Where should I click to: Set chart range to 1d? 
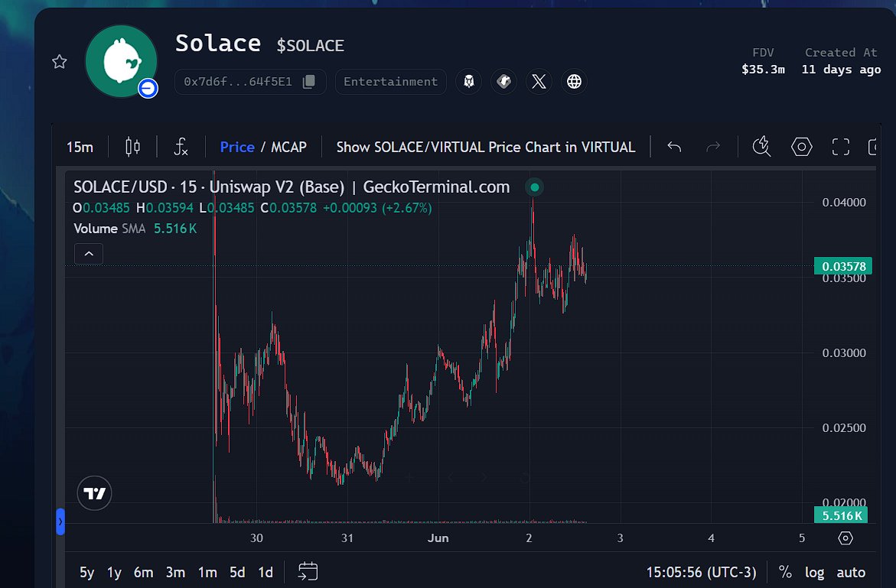pyautogui.click(x=266, y=572)
